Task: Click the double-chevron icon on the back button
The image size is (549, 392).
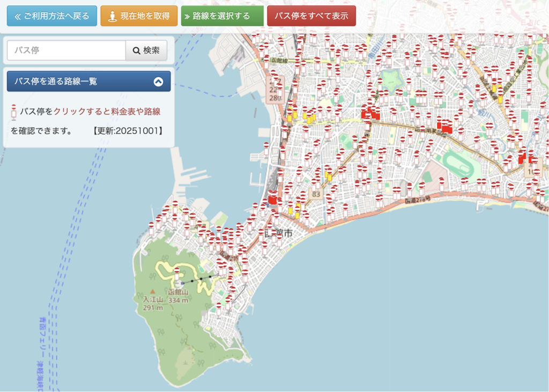Action: coord(17,16)
